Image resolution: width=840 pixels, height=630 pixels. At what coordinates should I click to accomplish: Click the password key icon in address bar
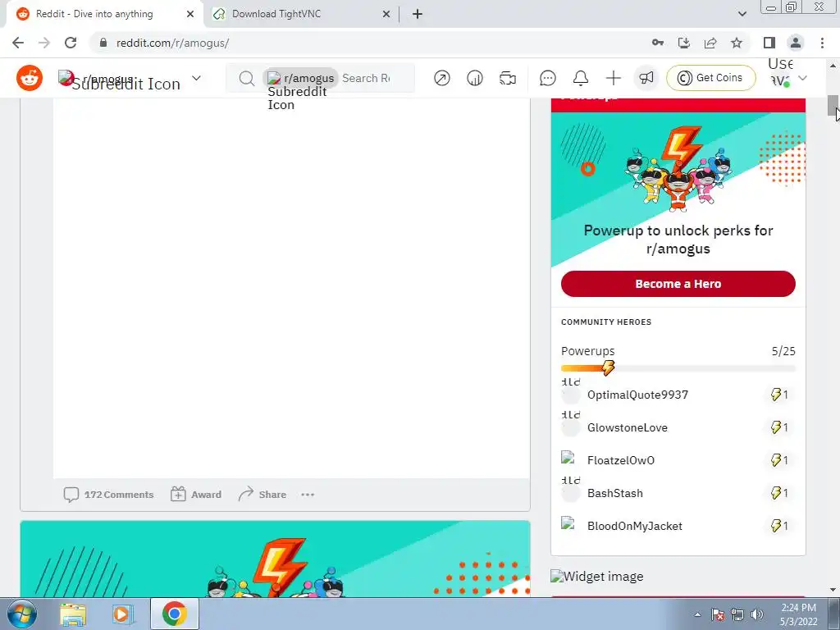658,43
